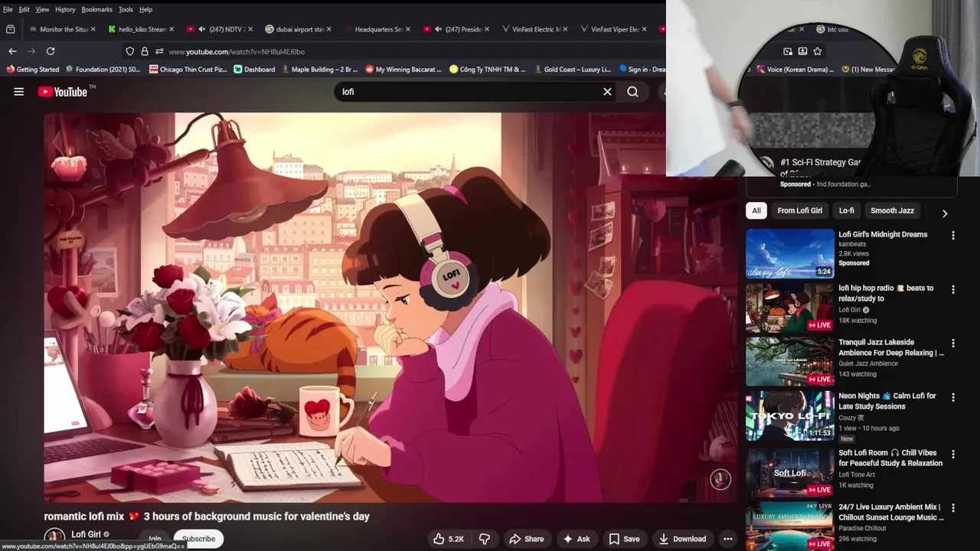Viewport: 980px width, 551px height.
Task: Close the hello_kiko Stream tab
Action: pos(171,29)
